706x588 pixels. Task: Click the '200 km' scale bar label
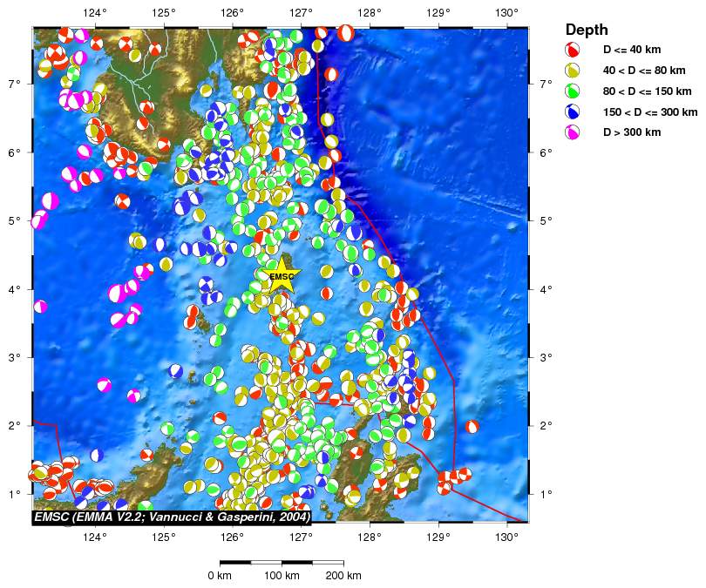[x=343, y=576]
